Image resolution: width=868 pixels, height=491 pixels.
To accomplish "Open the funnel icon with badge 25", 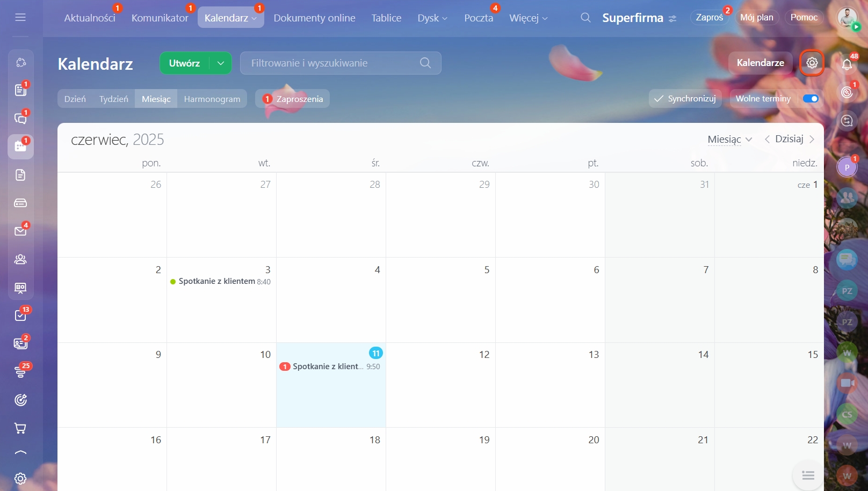I will (x=20, y=372).
